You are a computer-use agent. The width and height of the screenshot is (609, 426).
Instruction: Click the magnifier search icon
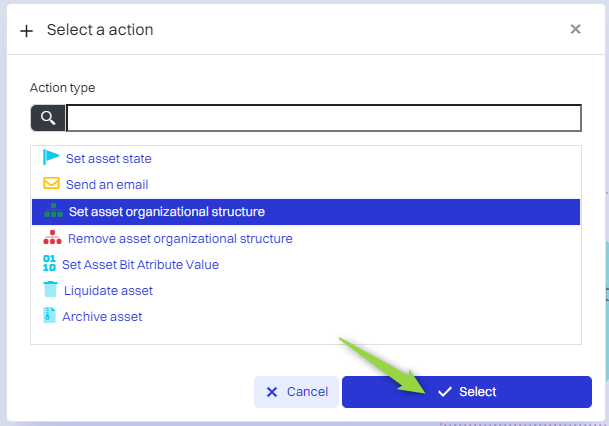(47, 119)
